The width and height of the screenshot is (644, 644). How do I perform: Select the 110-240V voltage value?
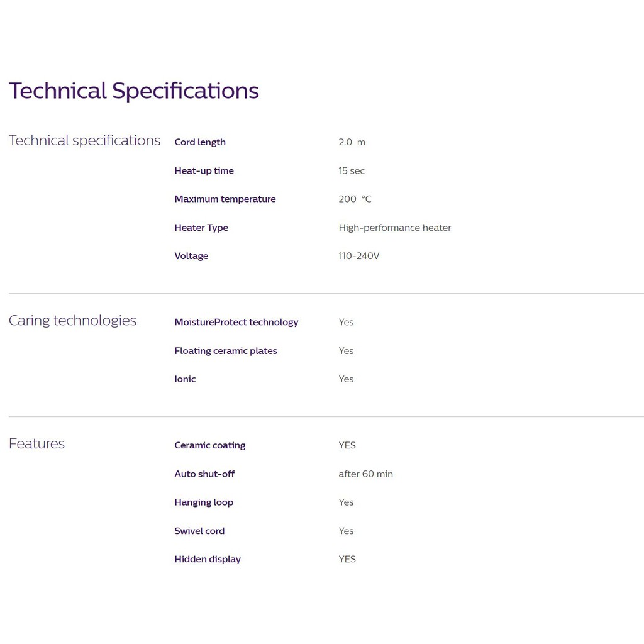click(359, 256)
